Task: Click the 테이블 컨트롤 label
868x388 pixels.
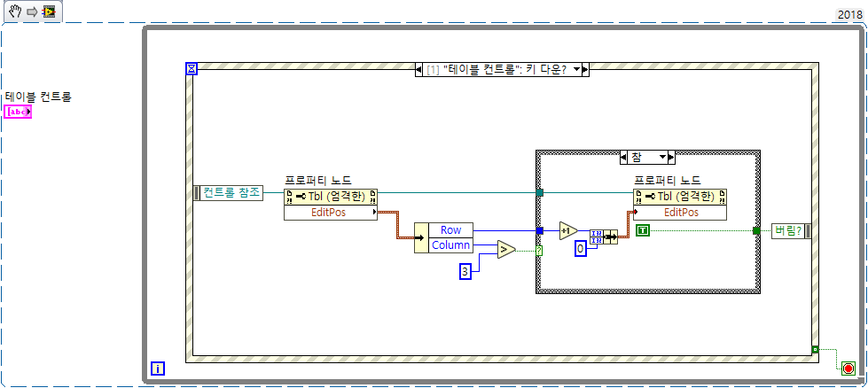Action: (x=38, y=97)
